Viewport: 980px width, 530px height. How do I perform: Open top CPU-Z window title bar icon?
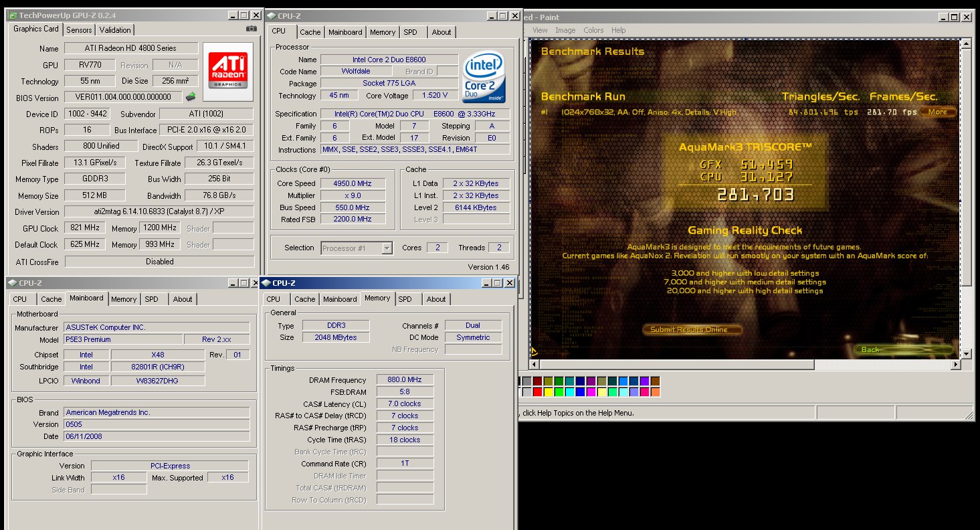click(270, 15)
